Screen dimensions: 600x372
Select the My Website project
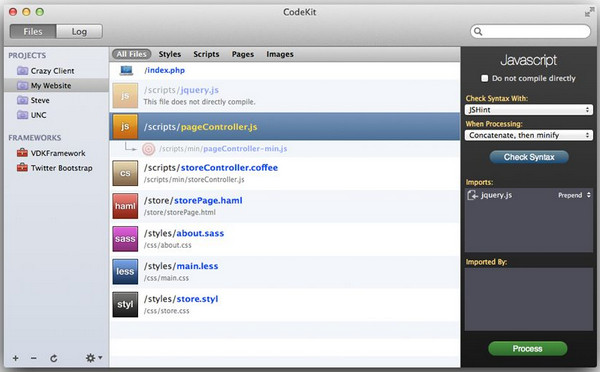pos(51,85)
